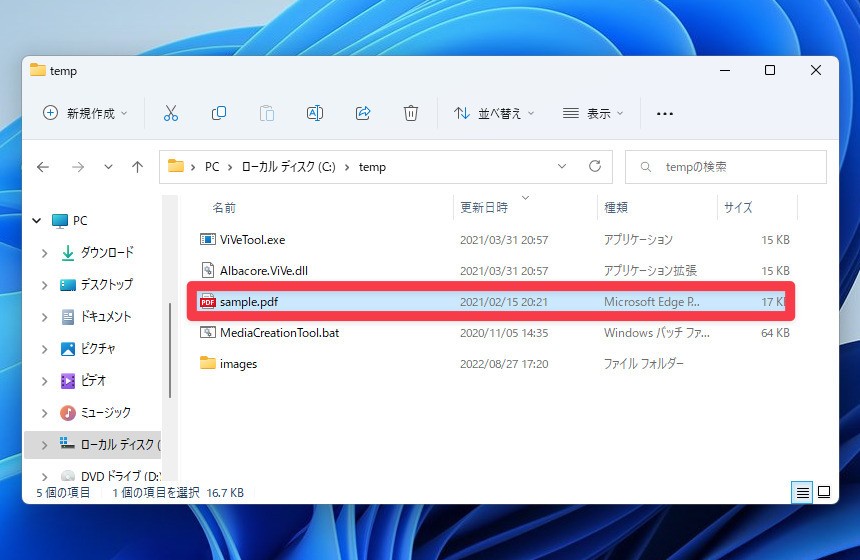This screenshot has height=560, width=860.
Task: Click the ViVeTool.exe application icon
Action: pos(207,240)
